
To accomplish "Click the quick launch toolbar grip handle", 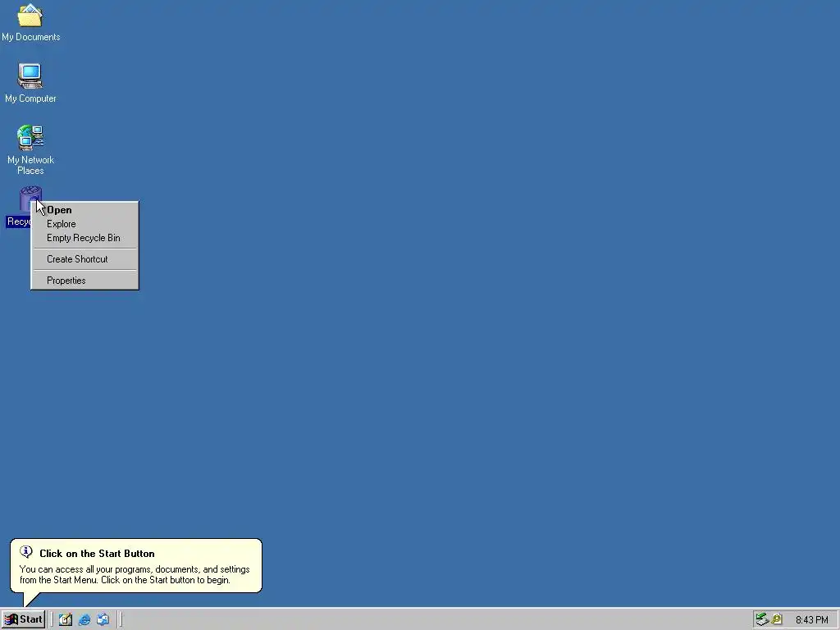I will [52, 619].
